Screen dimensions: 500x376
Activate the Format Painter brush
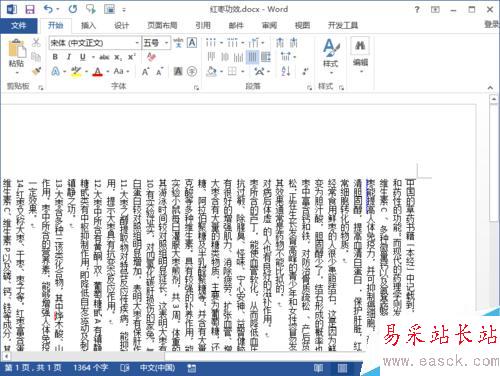tap(36, 71)
